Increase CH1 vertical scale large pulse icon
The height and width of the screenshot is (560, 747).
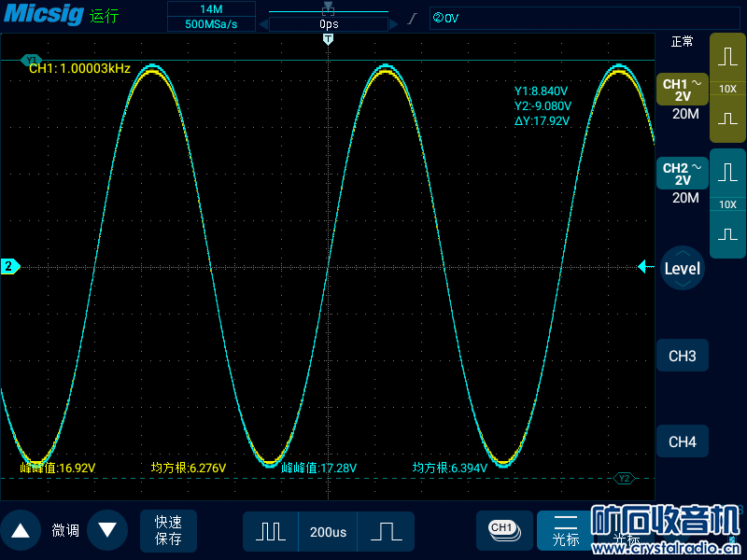[x=727, y=56]
